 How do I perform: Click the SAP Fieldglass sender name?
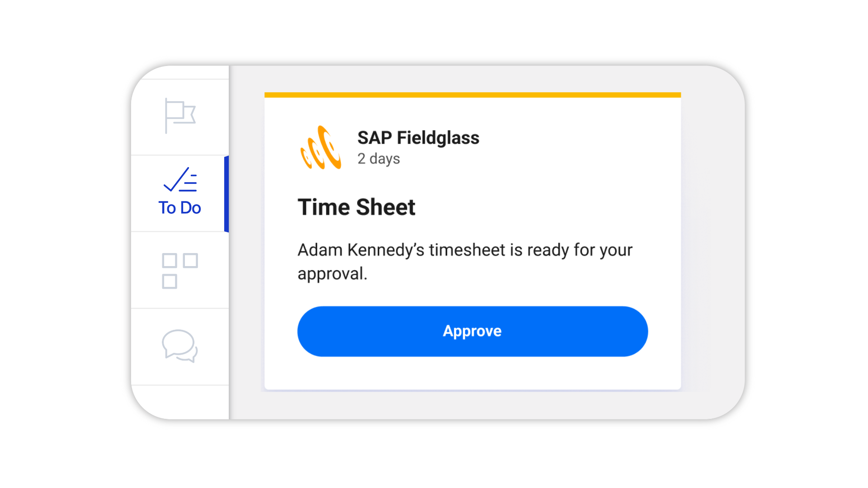coord(418,138)
